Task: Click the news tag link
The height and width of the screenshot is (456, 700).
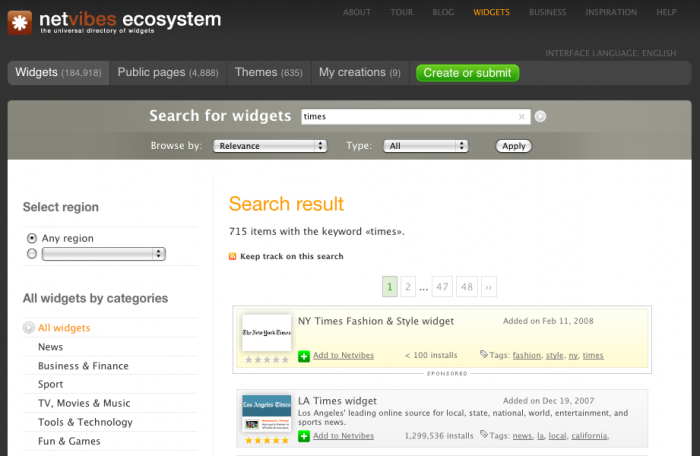Action: click(522, 436)
